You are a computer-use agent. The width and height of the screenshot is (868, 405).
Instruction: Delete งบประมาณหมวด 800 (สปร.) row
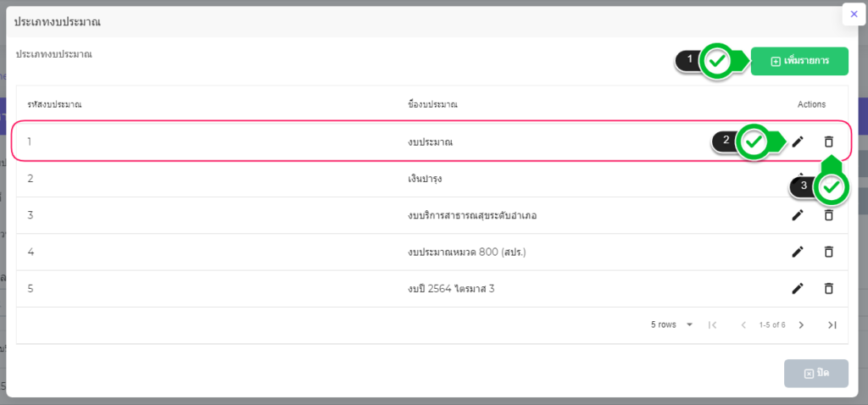tap(829, 252)
